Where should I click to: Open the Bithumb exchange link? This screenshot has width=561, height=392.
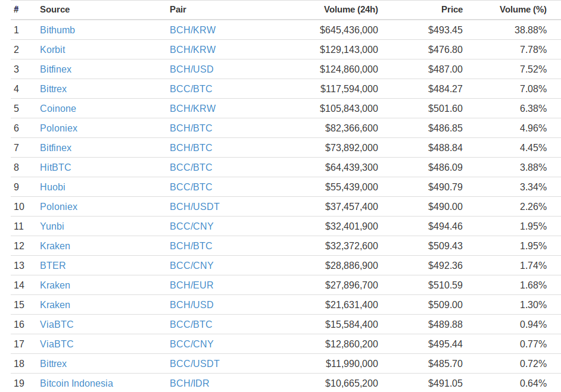57,30
